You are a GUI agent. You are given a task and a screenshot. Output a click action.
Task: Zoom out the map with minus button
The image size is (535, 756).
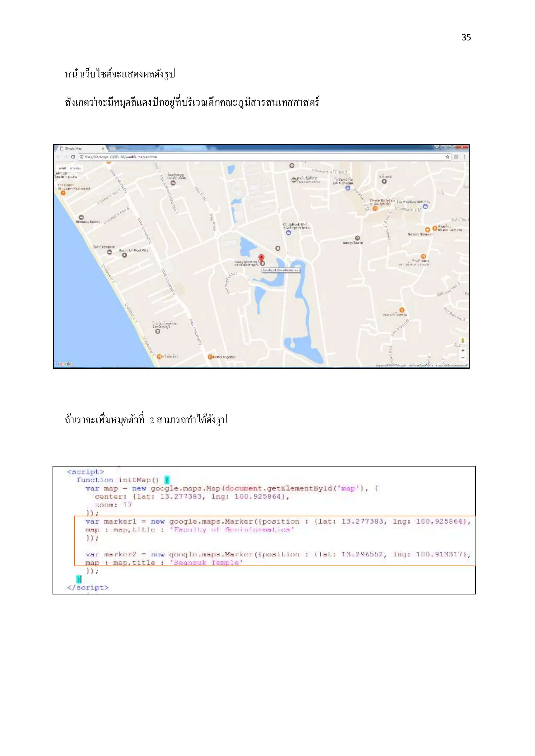463,358
